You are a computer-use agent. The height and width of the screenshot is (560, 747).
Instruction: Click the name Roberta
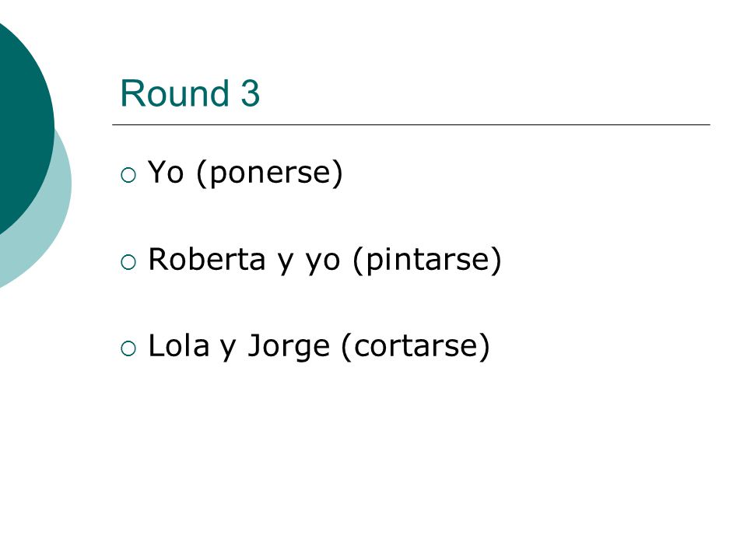click(x=206, y=260)
